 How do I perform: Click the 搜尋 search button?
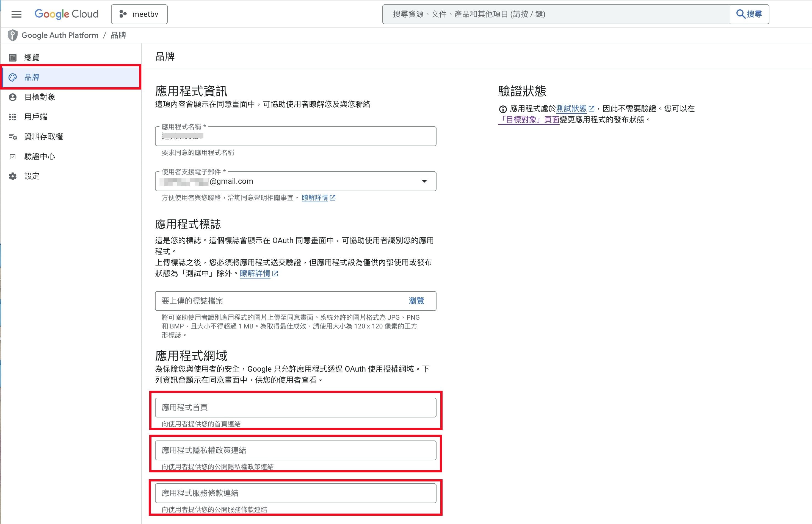(749, 14)
